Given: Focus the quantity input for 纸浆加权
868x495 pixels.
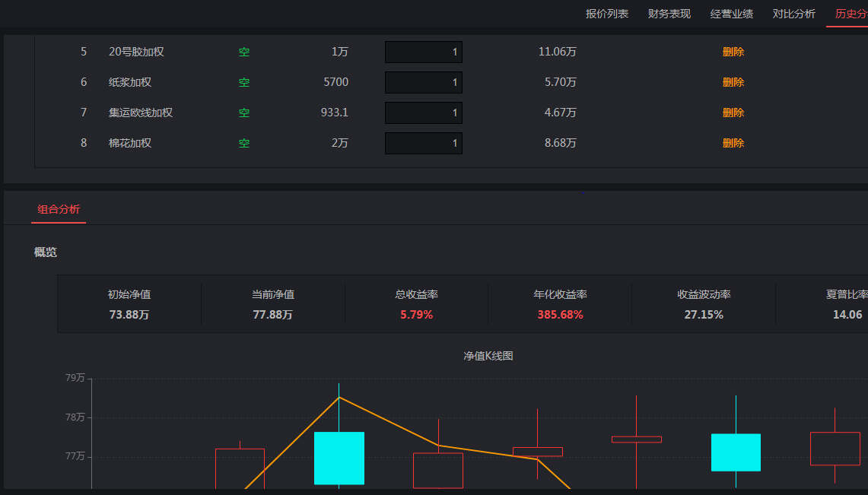Looking at the screenshot, I should 423,82.
